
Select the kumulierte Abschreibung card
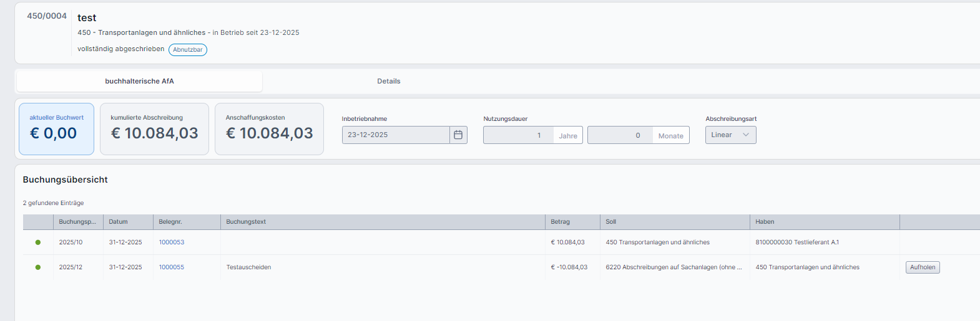point(154,129)
